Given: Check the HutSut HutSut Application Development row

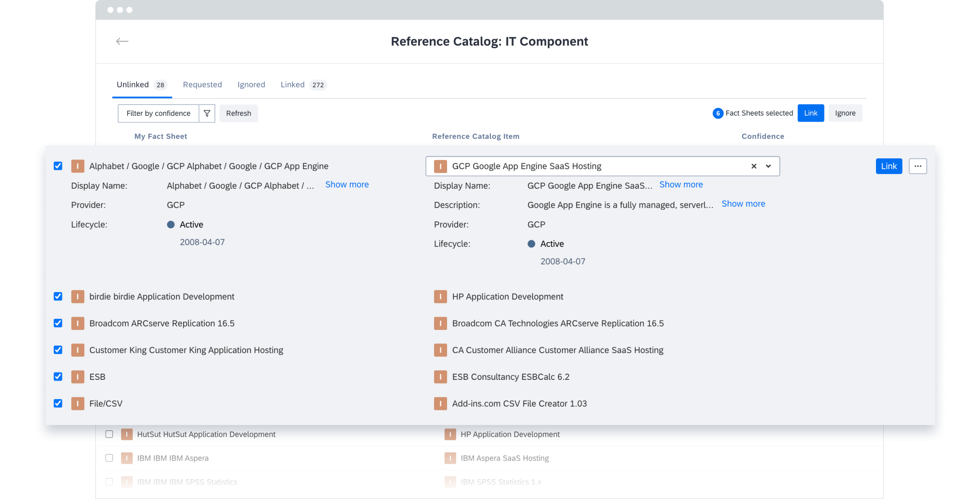Looking at the screenshot, I should coord(109,434).
